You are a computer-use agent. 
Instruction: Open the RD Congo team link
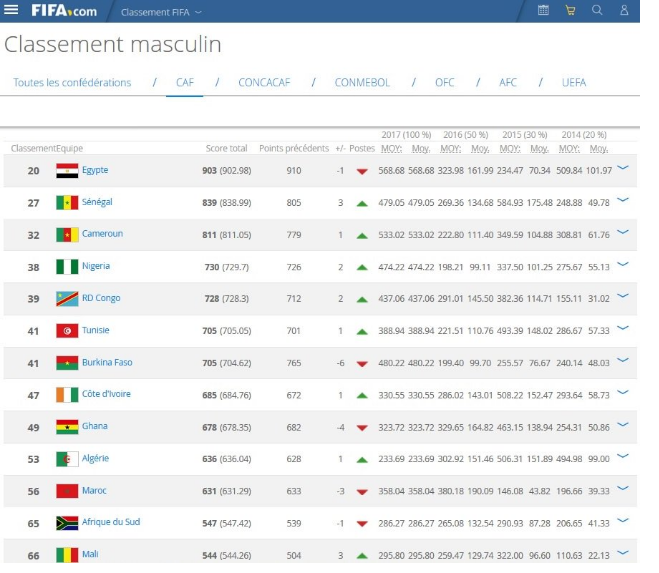tap(101, 298)
